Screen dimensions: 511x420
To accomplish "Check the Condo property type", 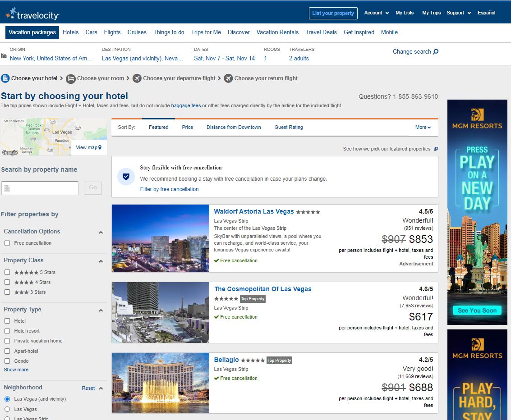I will coord(7,361).
